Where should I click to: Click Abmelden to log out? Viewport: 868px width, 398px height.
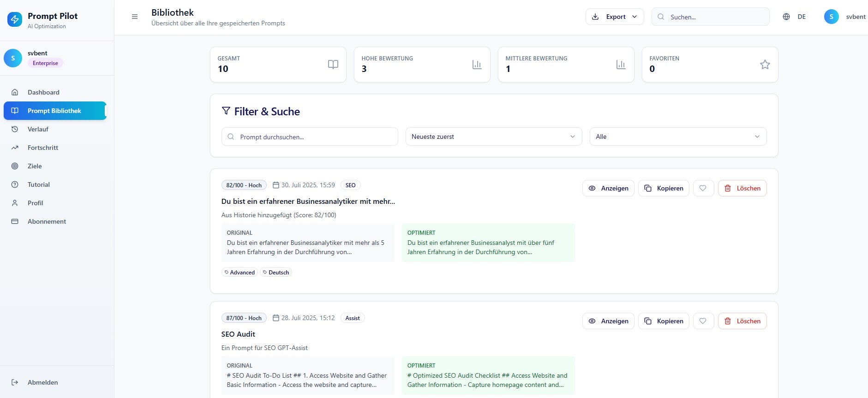pyautogui.click(x=55, y=382)
